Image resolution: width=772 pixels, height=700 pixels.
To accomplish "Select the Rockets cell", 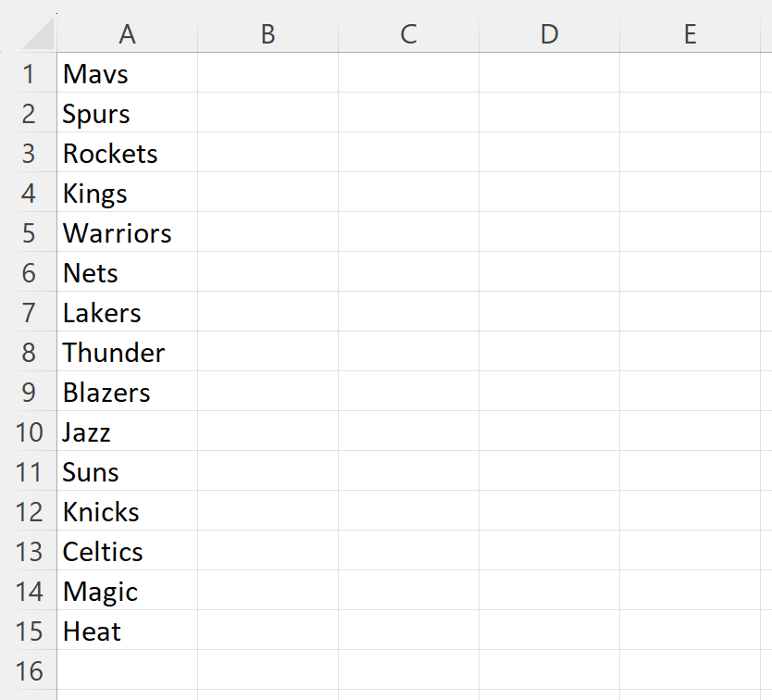I will (128, 152).
